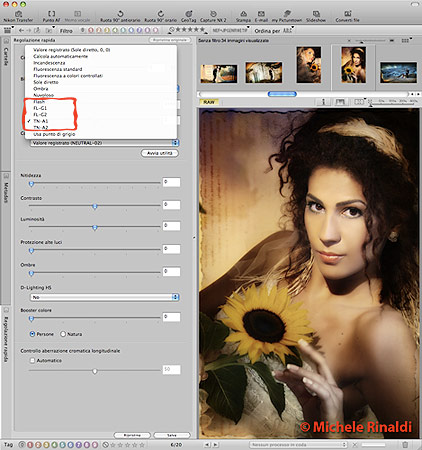Click the Stampa print icon
Screen dimensions: 422x450
[244, 14]
